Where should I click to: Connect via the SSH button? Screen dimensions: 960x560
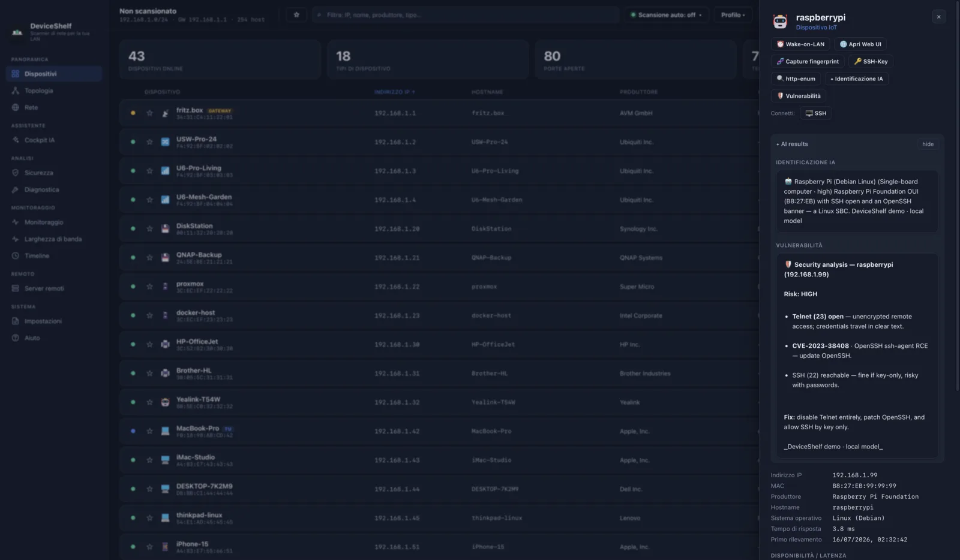point(815,113)
